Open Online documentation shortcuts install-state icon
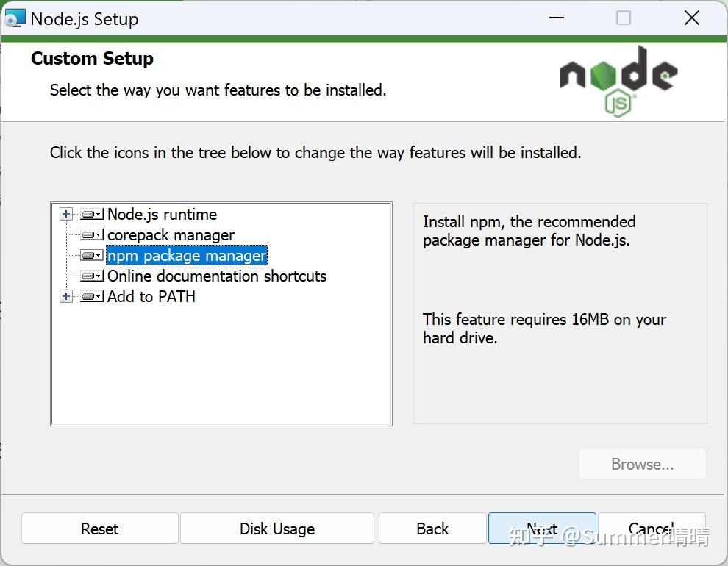This screenshot has height=566, width=728. (91, 276)
